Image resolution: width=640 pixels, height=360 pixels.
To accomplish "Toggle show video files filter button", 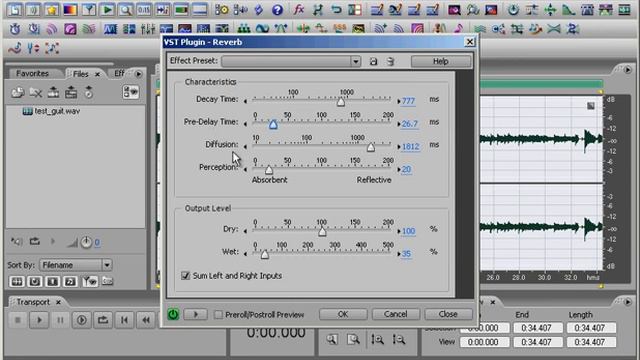I will pos(53,282).
